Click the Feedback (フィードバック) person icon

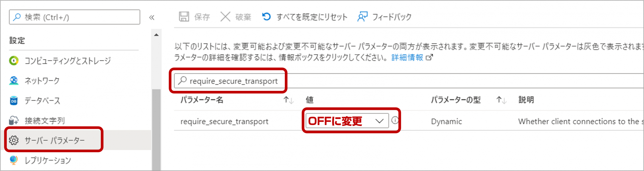tap(363, 17)
